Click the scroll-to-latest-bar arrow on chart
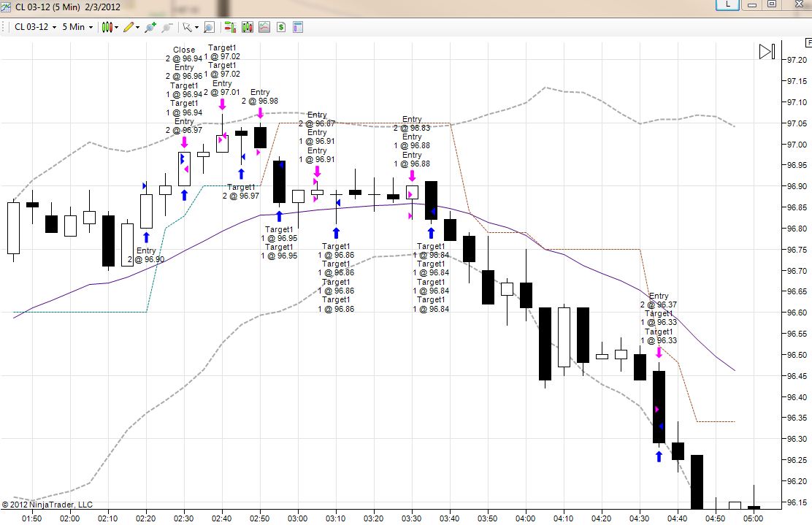This screenshot has width=812, height=525. pyautogui.click(x=767, y=52)
